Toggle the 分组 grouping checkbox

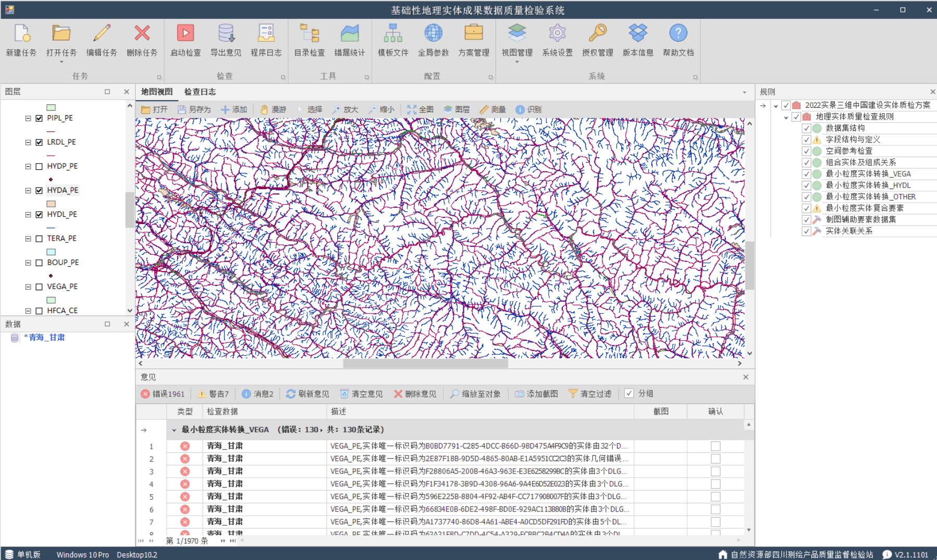[629, 393]
